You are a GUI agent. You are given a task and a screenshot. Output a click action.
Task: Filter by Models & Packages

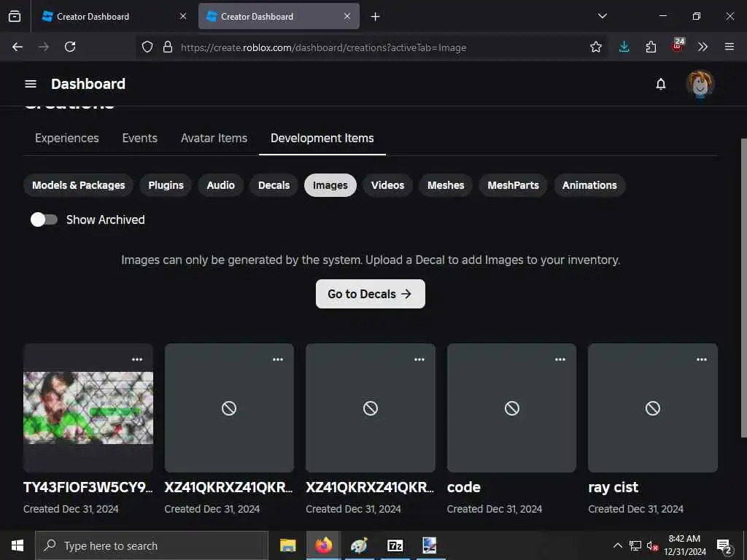point(79,185)
